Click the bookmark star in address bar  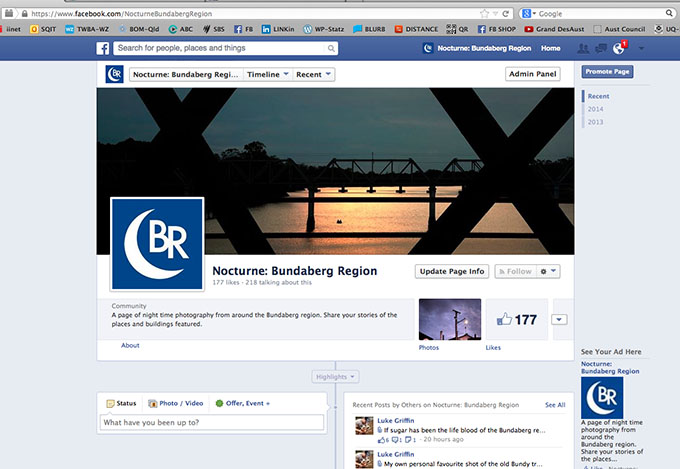coord(484,14)
